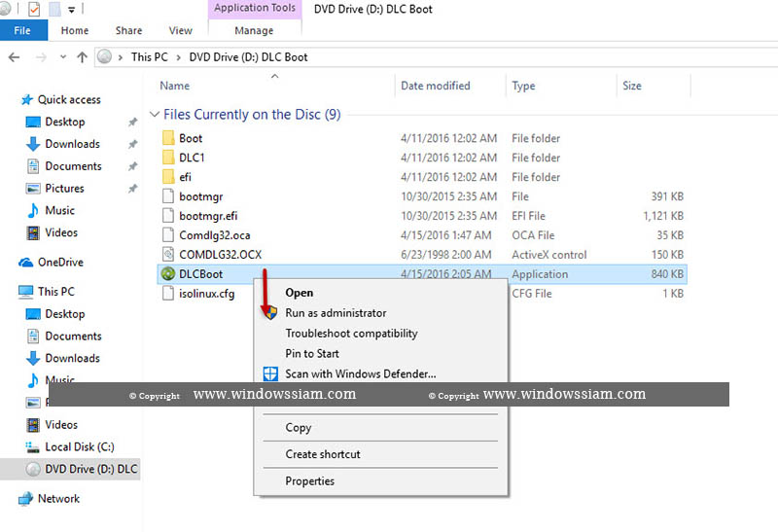Click DVD Drive (D:) DLC Boot breadcrumb
Screen dimensions: 778x532
click(x=248, y=57)
